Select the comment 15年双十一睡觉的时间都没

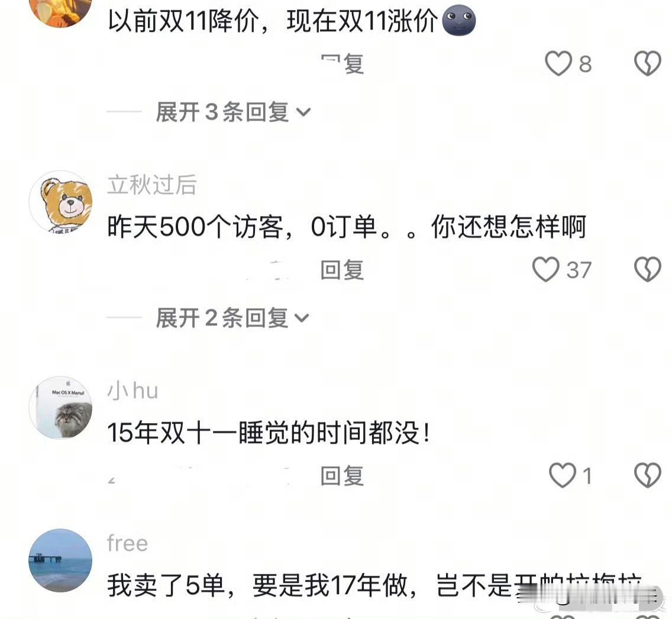pyautogui.click(x=269, y=432)
